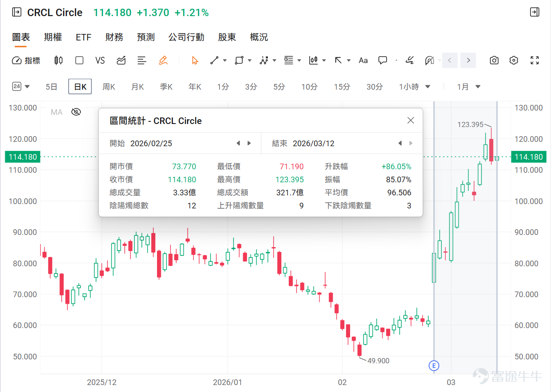Image resolution: width=551 pixels, height=392 pixels.
Task: Expand the wave pattern dropdown arrow
Action: coord(274,60)
